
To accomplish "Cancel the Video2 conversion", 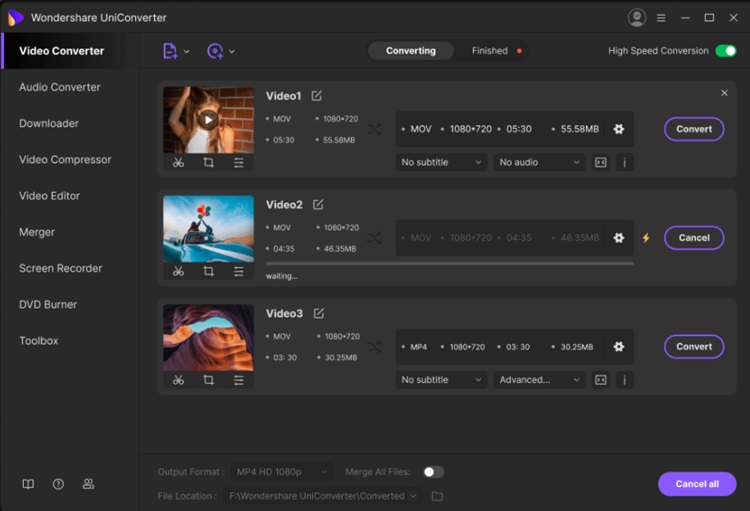I will (694, 238).
